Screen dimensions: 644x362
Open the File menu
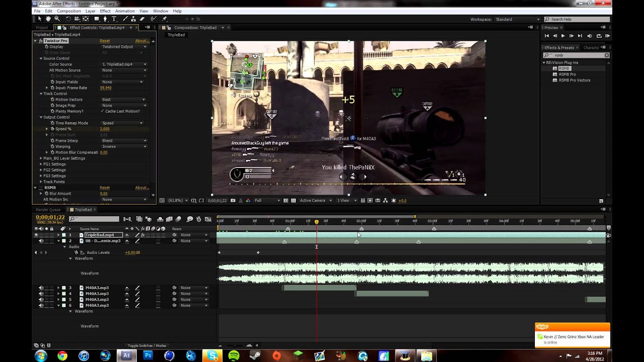(x=37, y=11)
